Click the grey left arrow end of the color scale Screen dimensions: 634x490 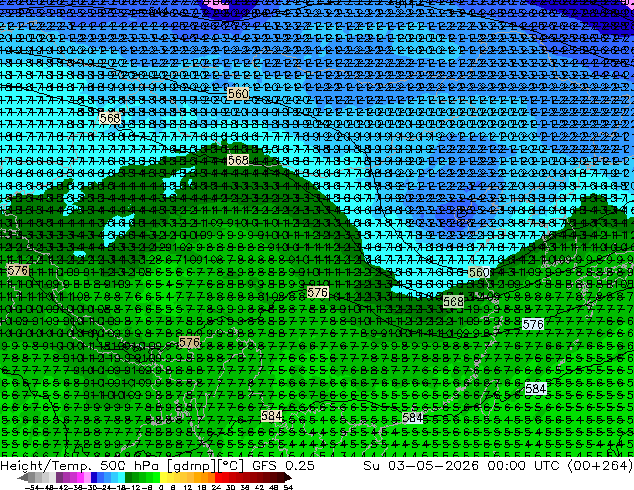tap(23, 477)
